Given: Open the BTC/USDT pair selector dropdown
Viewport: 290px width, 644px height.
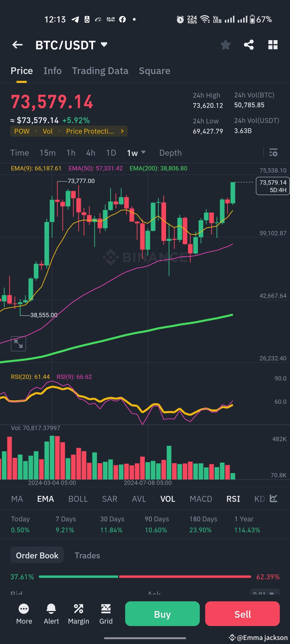Looking at the screenshot, I should point(71,45).
